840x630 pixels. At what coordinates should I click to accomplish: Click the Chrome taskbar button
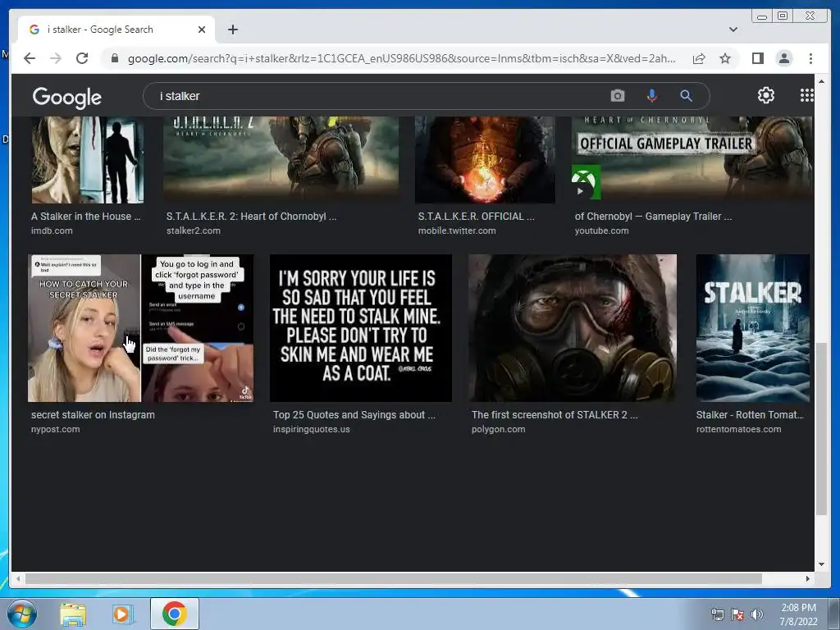click(175, 614)
